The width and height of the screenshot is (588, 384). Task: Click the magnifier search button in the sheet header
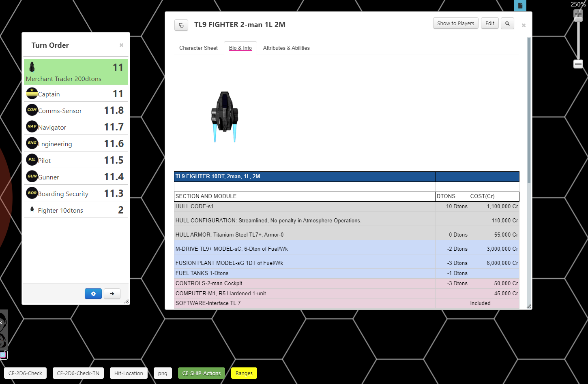coord(507,23)
